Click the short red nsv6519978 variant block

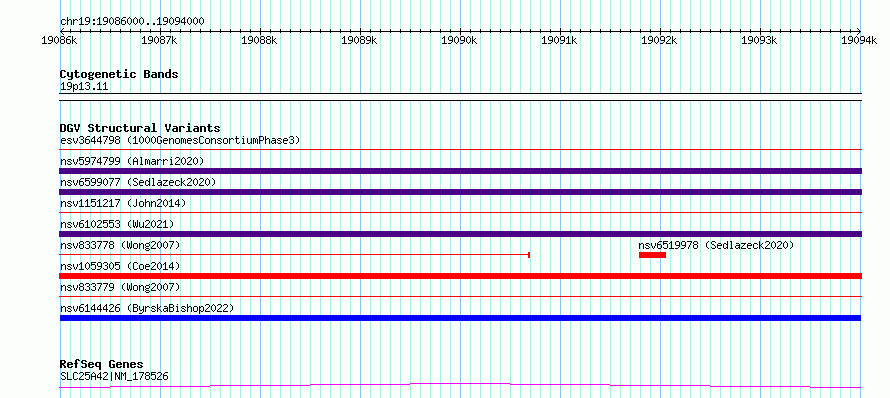pos(652,255)
